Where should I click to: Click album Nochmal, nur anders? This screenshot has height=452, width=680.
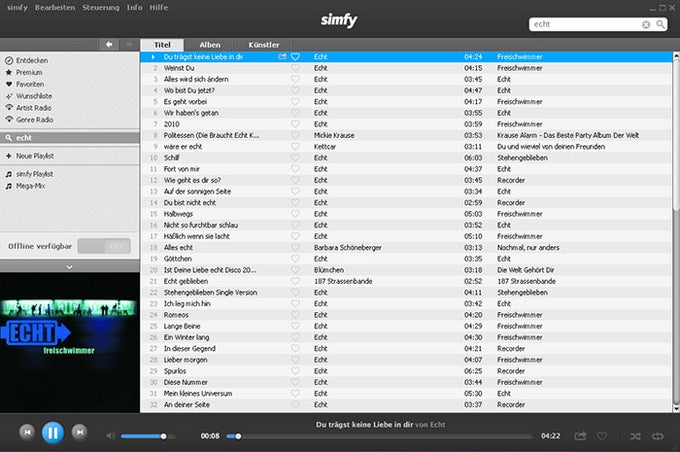click(528, 248)
